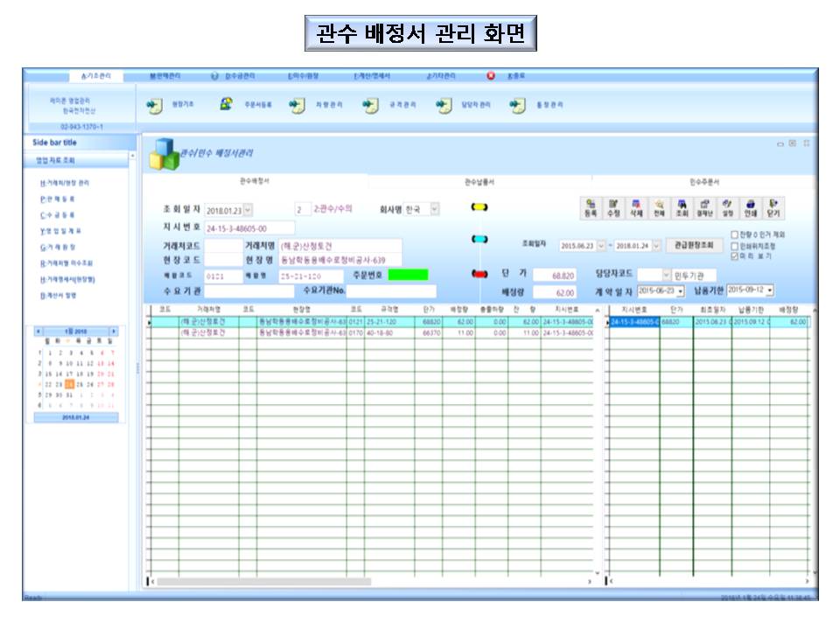Viewport: 840px width, 630px height.
Task: Click the 삭제 (delete) toolbar icon
Action: (x=636, y=208)
